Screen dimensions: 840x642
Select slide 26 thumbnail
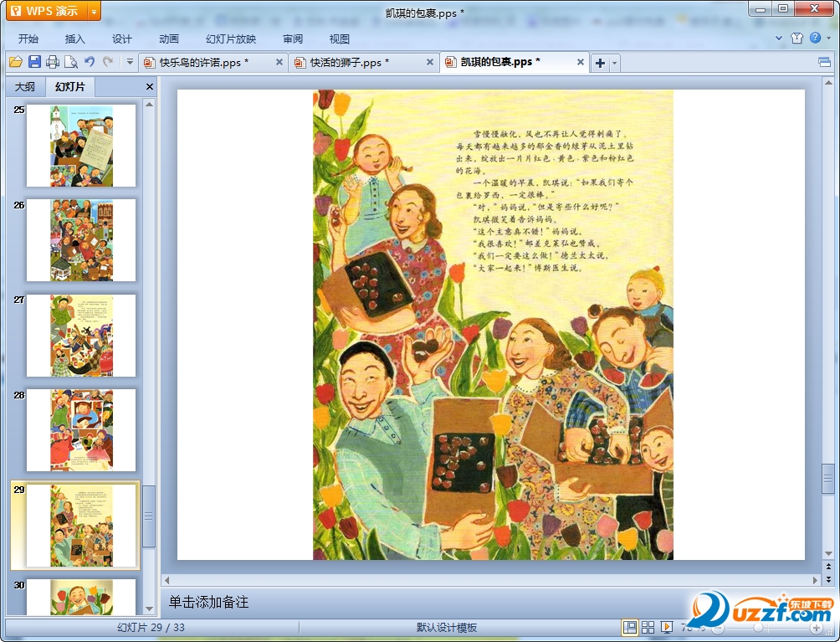coord(81,240)
